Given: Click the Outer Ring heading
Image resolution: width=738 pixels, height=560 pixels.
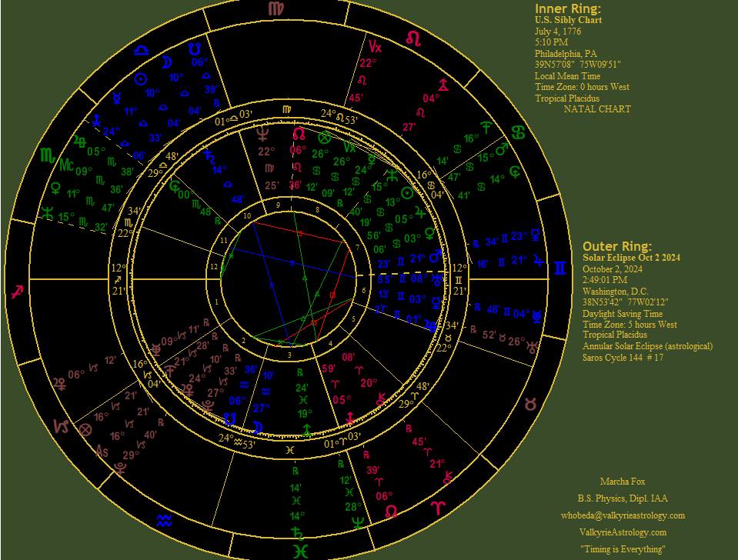Looking at the screenshot, I should pyautogui.click(x=617, y=246).
